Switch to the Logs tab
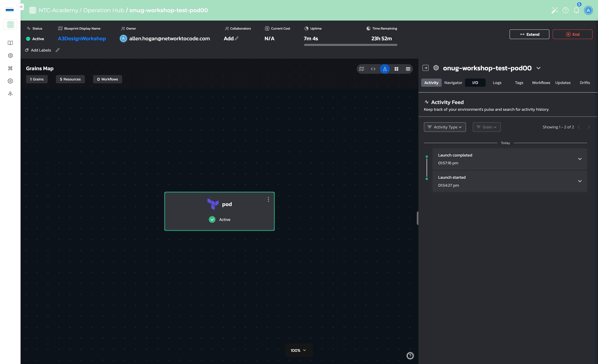Screen dimensions: 598x364 [497, 83]
